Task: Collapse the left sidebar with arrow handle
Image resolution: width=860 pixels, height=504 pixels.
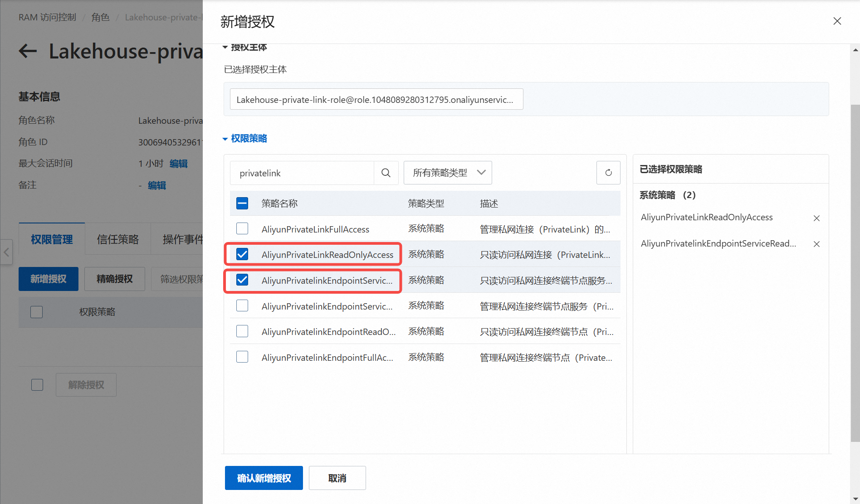Action: point(6,252)
